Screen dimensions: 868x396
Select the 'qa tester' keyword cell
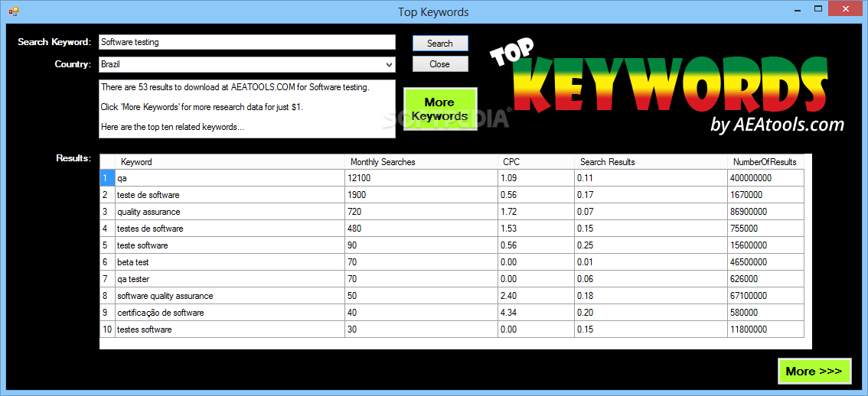pyautogui.click(x=230, y=279)
